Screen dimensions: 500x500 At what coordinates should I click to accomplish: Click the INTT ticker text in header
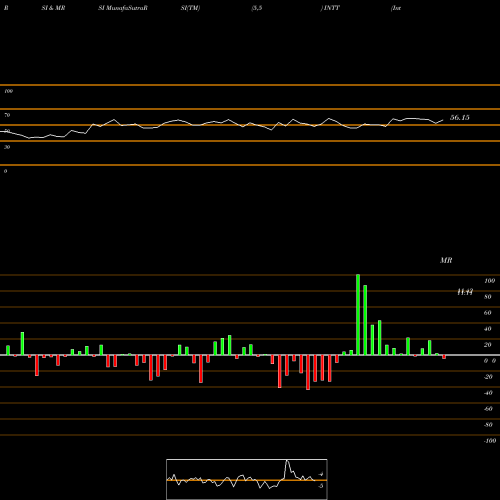(x=331, y=8)
